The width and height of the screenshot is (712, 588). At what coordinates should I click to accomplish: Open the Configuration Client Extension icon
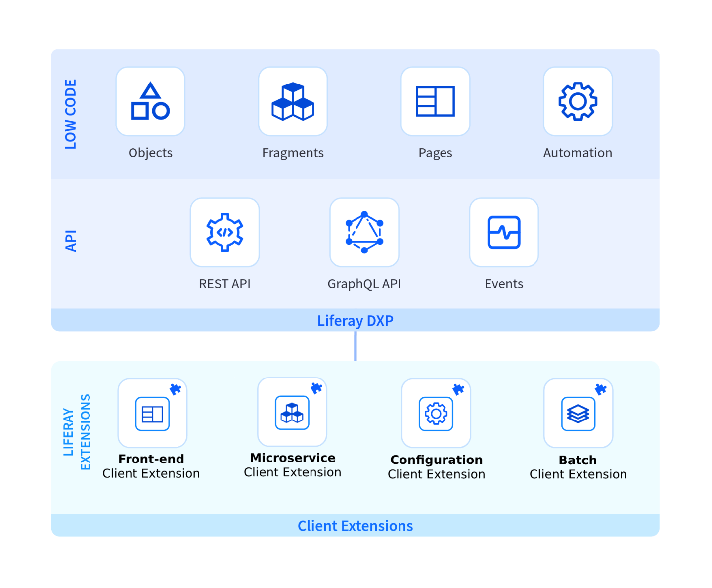pyautogui.click(x=436, y=414)
